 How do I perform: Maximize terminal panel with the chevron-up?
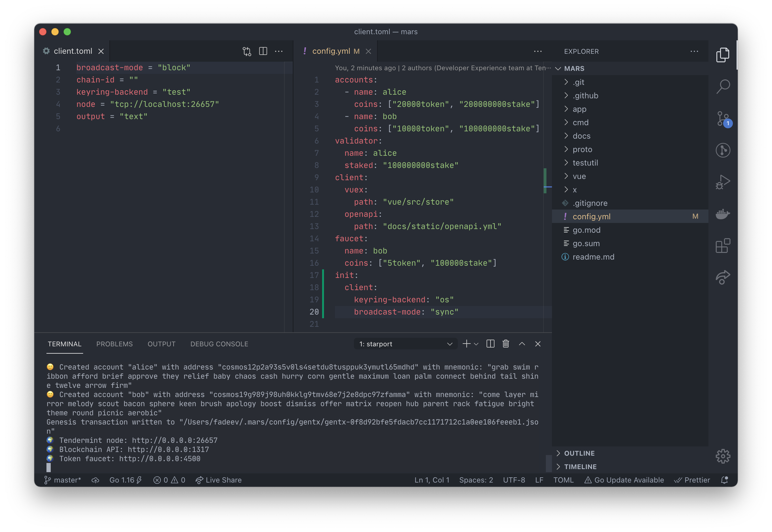point(522,344)
